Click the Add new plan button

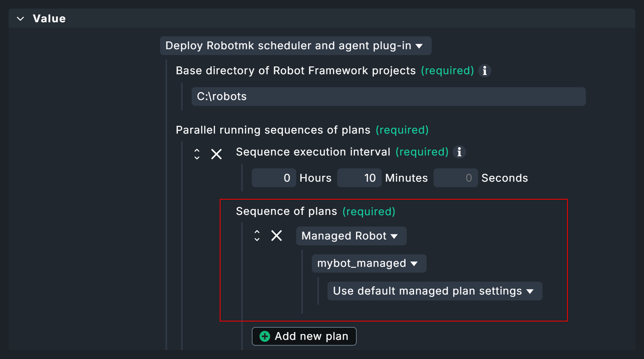pyautogui.click(x=304, y=336)
